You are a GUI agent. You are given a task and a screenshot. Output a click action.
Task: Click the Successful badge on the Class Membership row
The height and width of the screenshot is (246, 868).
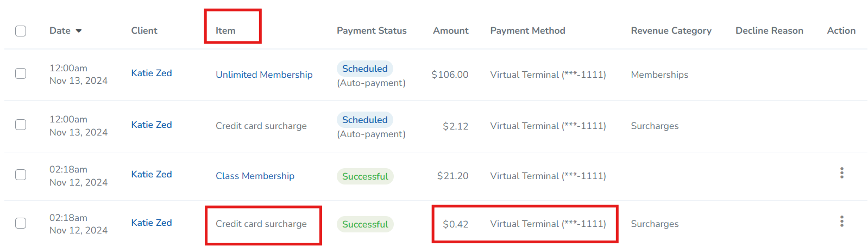click(x=365, y=176)
